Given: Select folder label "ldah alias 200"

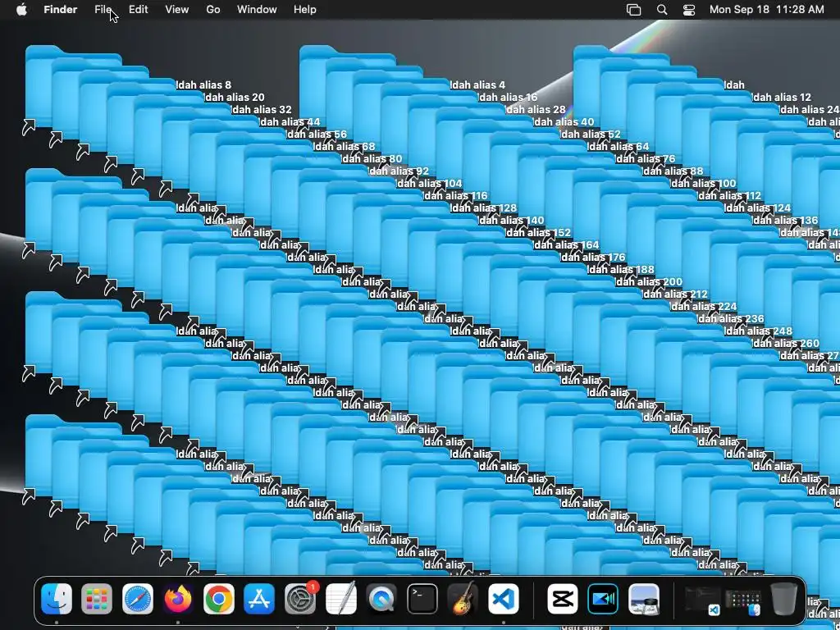Looking at the screenshot, I should (649, 282).
